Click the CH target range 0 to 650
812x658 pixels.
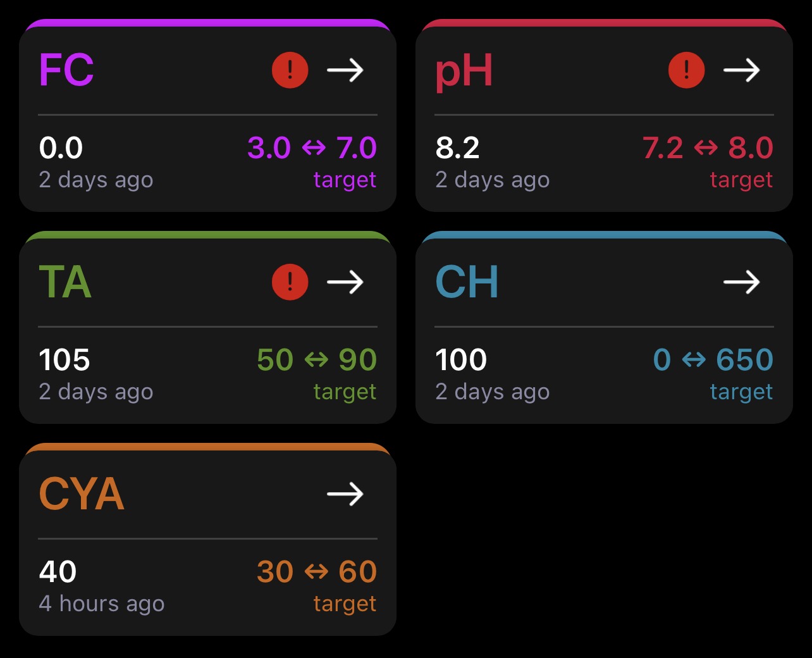tap(713, 360)
